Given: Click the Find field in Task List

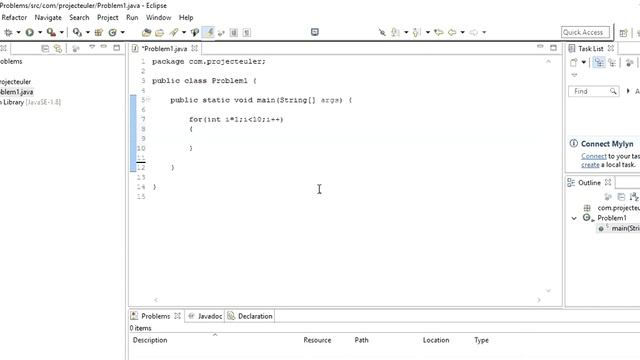Looking at the screenshot, I should point(593,91).
